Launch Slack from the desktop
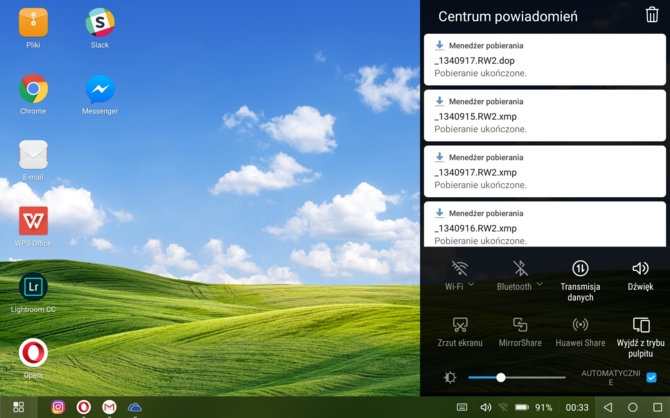This screenshot has width=670, height=418. pyautogui.click(x=100, y=23)
